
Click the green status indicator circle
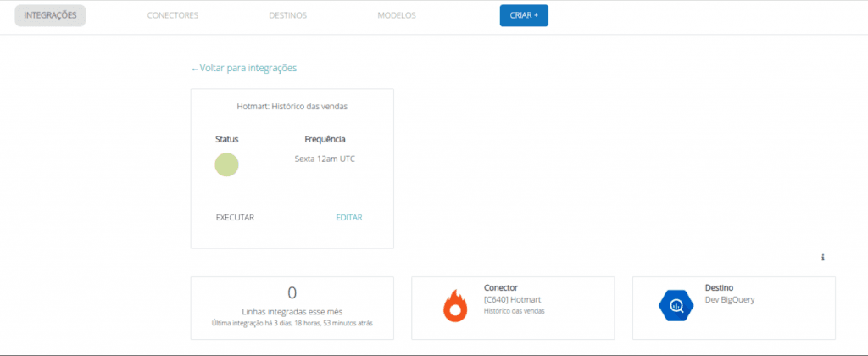tap(227, 164)
